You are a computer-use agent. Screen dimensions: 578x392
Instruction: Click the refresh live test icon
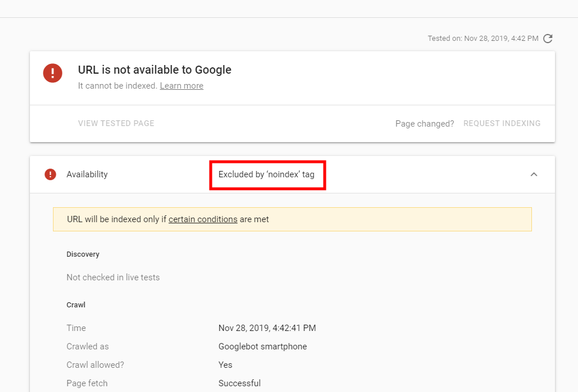pyautogui.click(x=548, y=39)
